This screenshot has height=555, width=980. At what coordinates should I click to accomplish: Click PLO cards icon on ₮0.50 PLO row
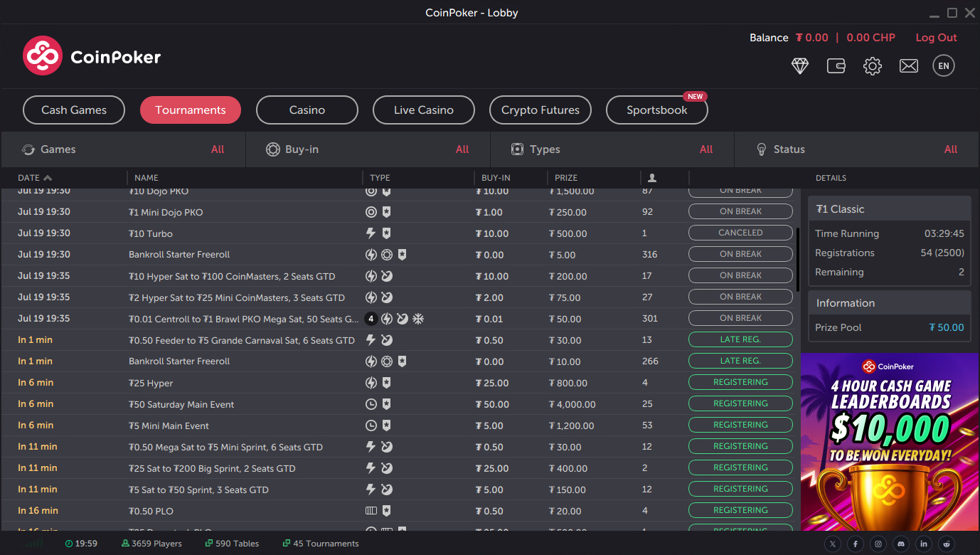pos(371,511)
